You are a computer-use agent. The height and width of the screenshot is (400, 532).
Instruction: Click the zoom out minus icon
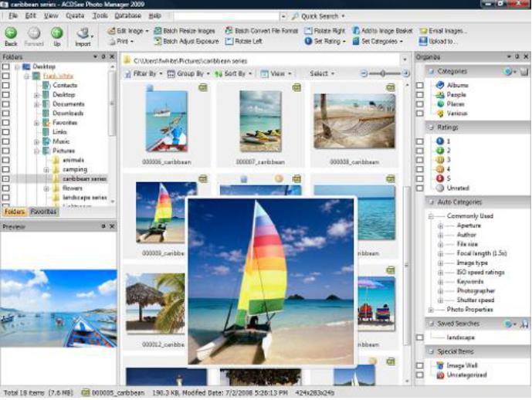click(364, 73)
